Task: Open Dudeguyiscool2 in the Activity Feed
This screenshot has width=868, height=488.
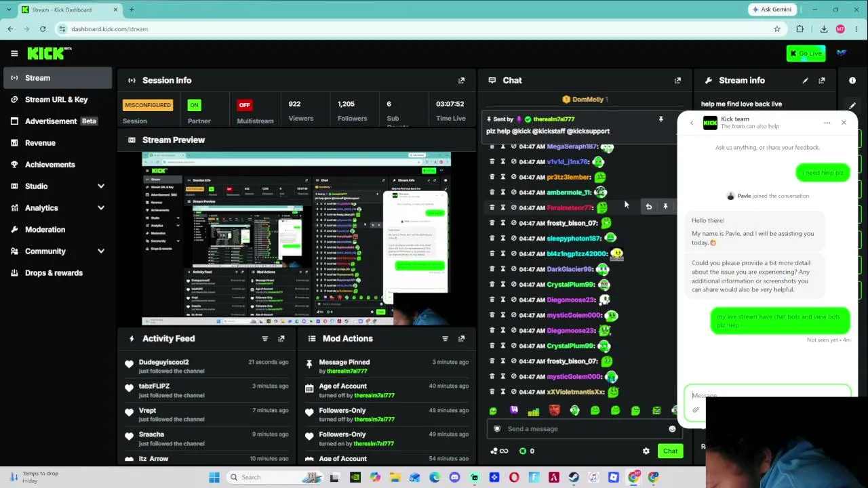Action: [x=164, y=363]
